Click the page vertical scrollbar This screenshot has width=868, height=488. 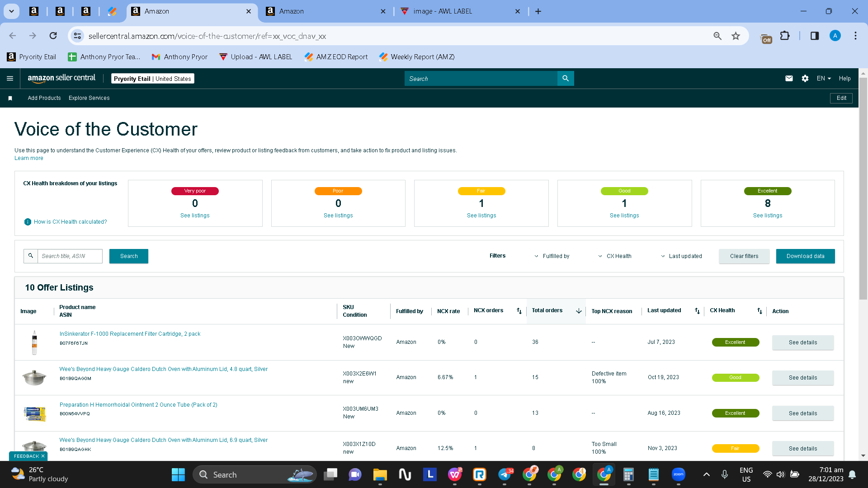pyautogui.click(x=863, y=189)
